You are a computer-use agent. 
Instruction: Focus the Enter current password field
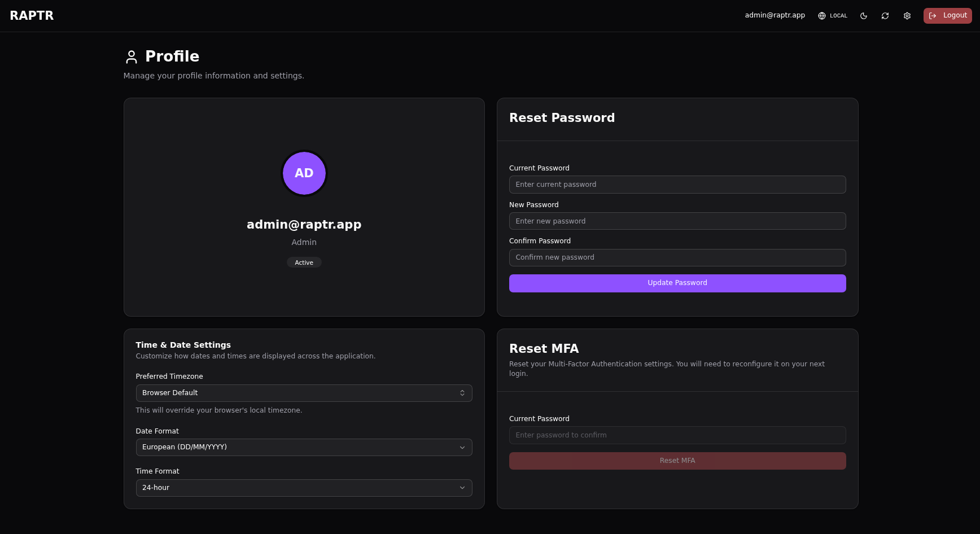(x=677, y=185)
